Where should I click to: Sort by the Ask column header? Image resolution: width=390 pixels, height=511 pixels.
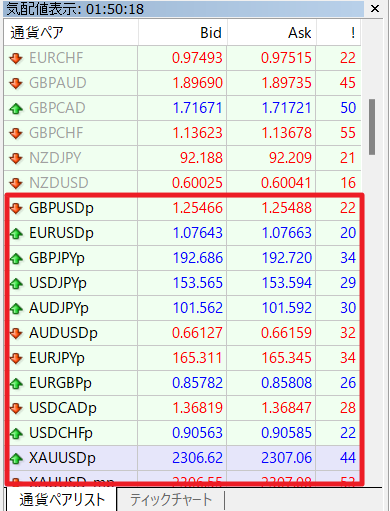tap(271, 33)
